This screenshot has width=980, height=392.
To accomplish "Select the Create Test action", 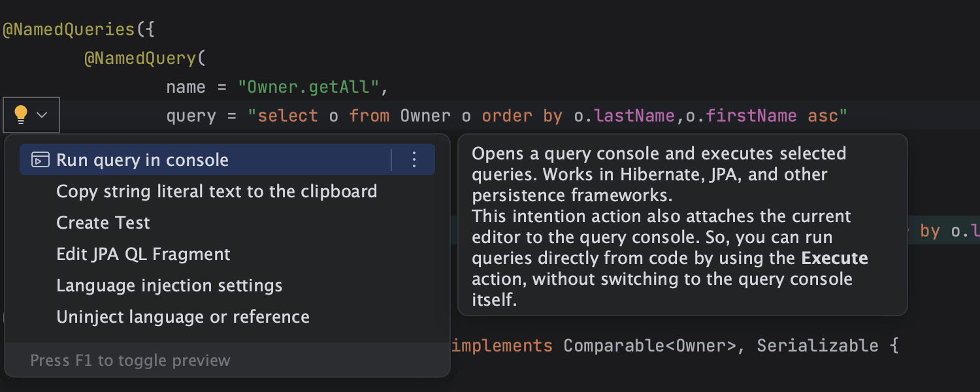I will coord(103,223).
